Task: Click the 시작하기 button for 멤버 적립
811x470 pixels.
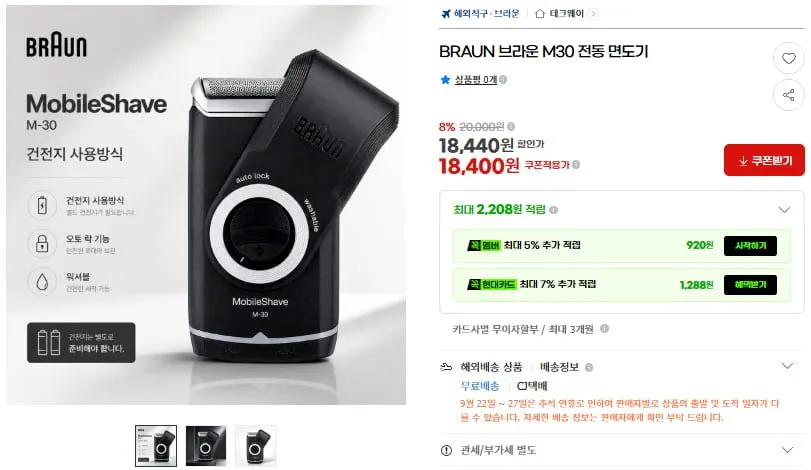Action: click(750, 246)
